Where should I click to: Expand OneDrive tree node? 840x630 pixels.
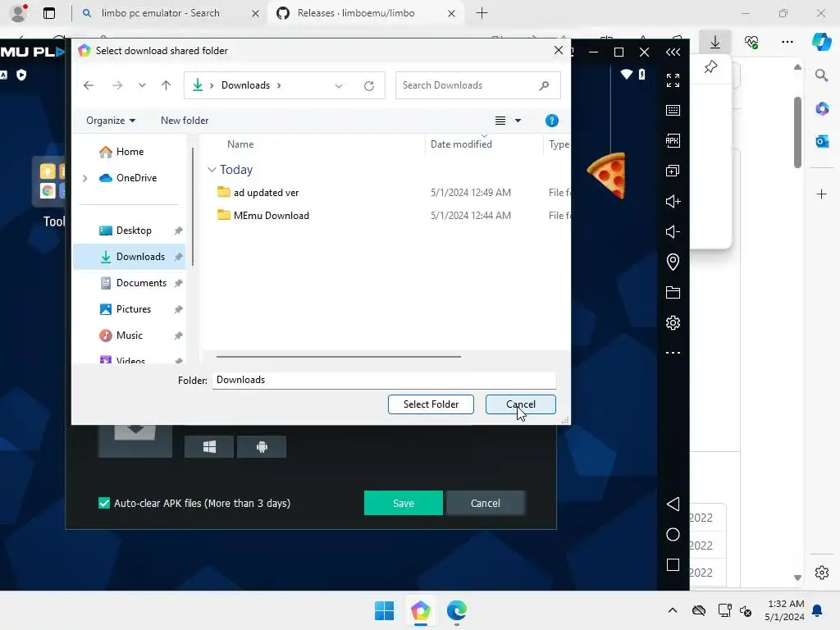point(85,178)
